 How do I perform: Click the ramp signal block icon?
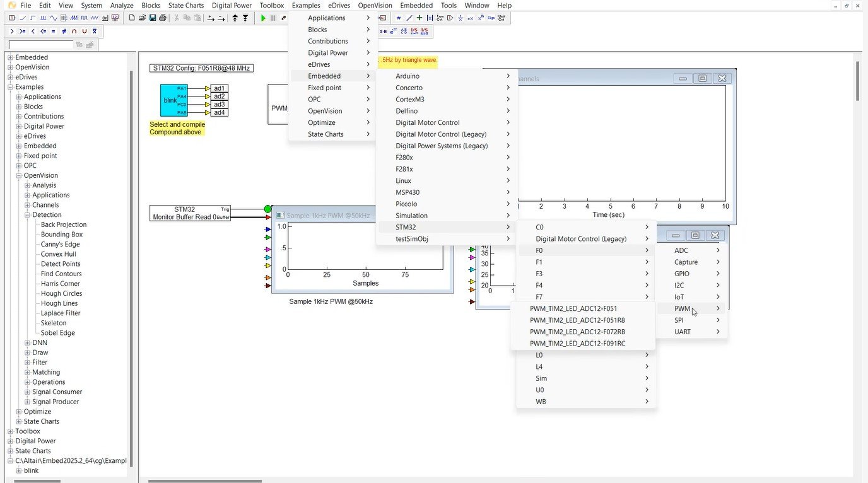[23, 18]
